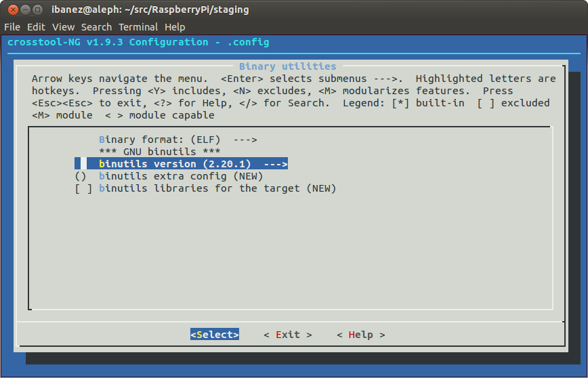
Task: Close the terminal window
Action: [x=13, y=9]
